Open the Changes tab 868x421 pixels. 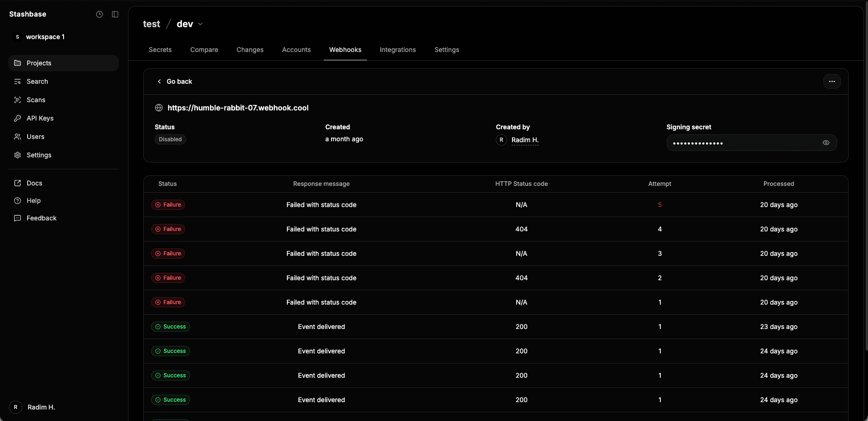click(x=250, y=50)
